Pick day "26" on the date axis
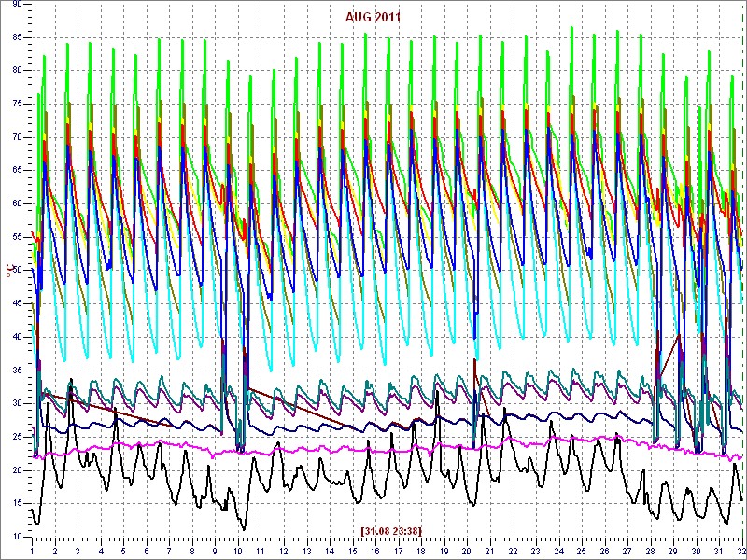747x560 pixels. coord(603,551)
